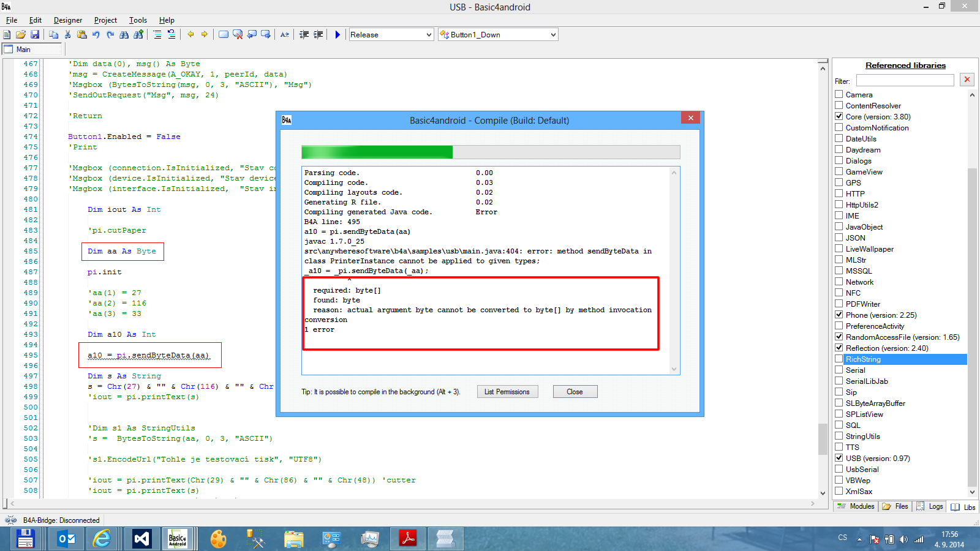Open the Release build configuration dropdown

(x=391, y=35)
